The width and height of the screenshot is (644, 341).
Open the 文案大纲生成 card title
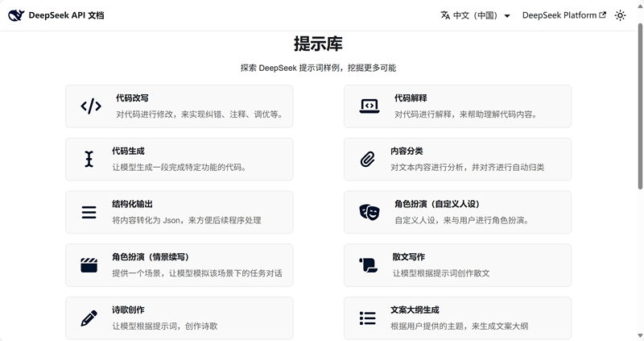coord(415,310)
